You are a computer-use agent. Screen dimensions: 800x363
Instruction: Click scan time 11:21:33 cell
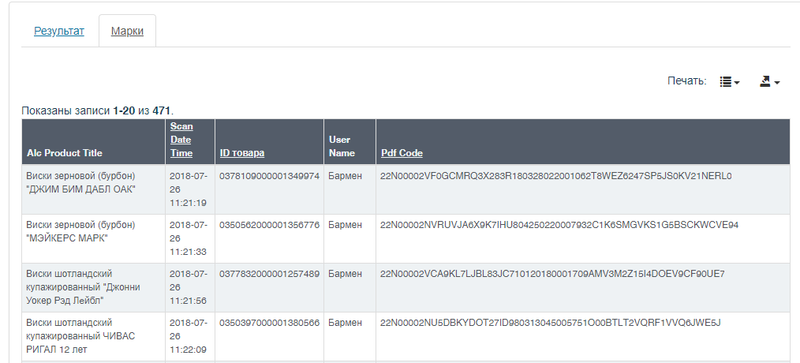[190, 238]
